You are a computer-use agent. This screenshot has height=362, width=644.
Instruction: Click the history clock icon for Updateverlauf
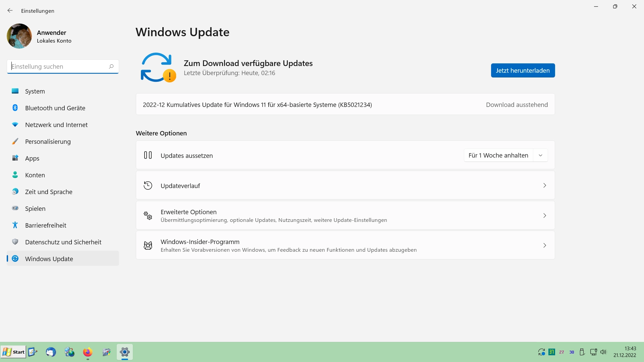(x=148, y=185)
